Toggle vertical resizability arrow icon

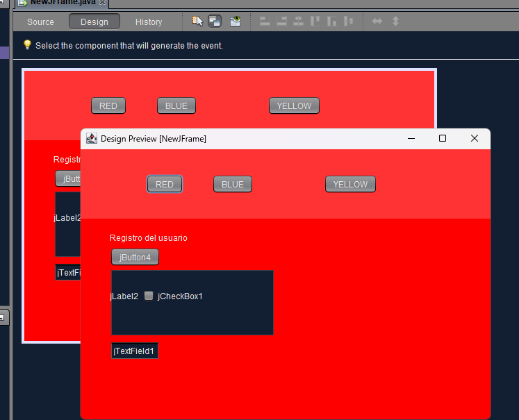point(395,22)
